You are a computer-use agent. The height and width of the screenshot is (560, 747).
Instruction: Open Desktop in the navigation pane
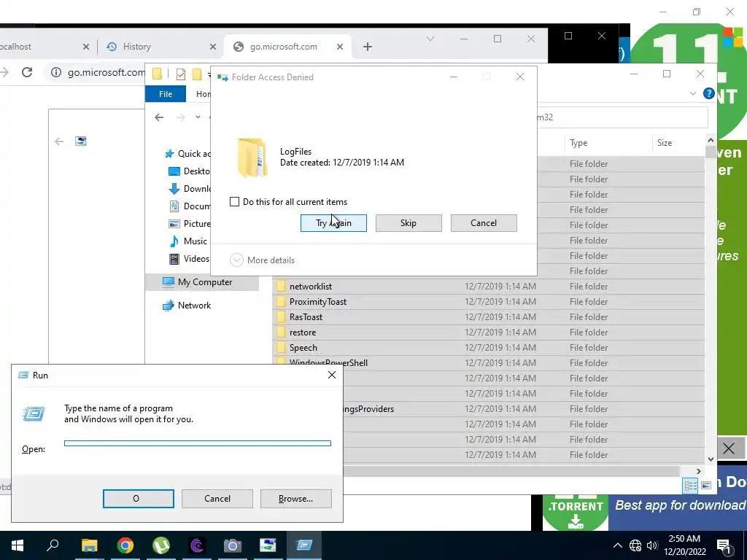[x=189, y=171]
